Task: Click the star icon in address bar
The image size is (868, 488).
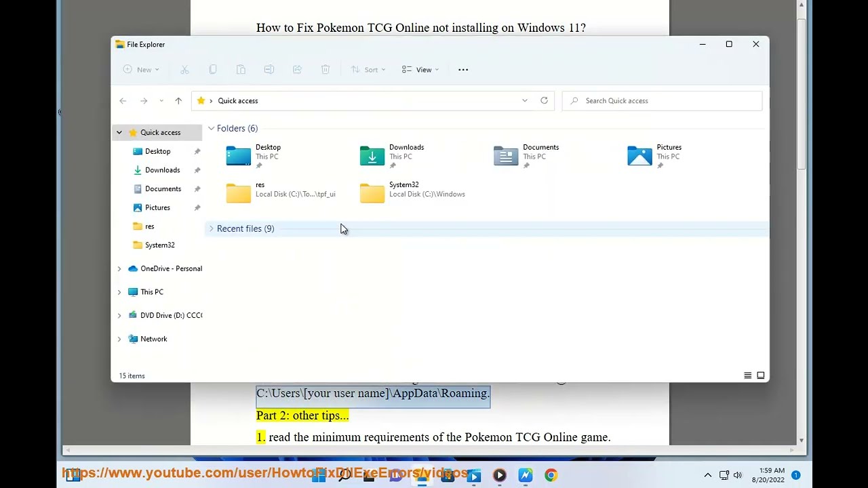Action: click(x=201, y=101)
